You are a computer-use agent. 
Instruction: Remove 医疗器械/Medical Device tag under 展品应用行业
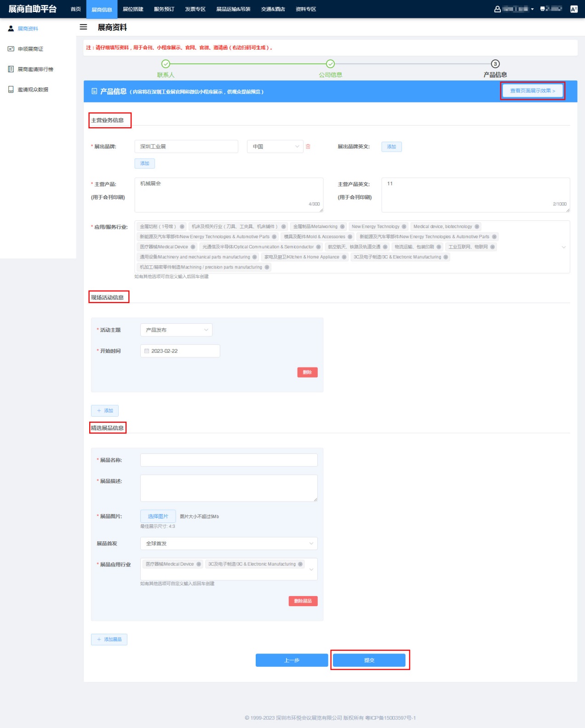tap(199, 564)
